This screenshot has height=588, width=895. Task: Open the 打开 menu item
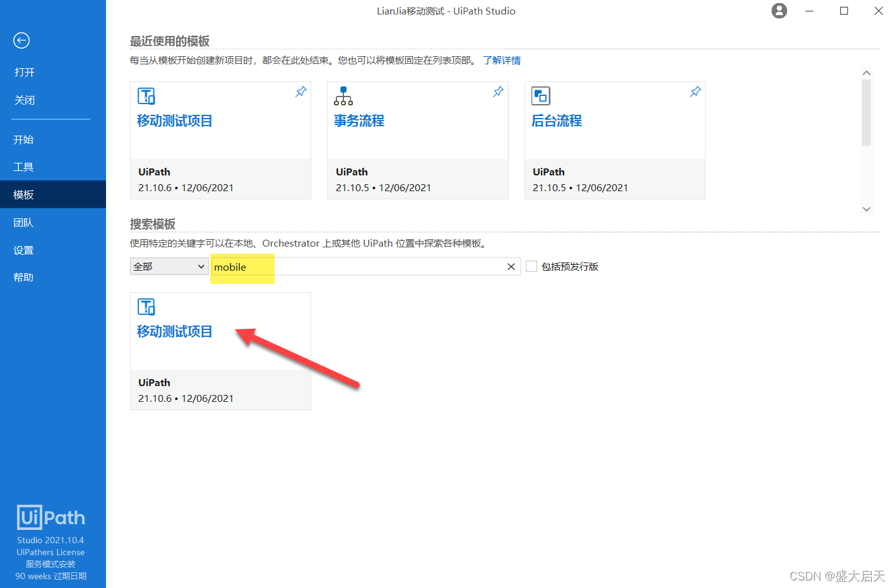tap(25, 72)
